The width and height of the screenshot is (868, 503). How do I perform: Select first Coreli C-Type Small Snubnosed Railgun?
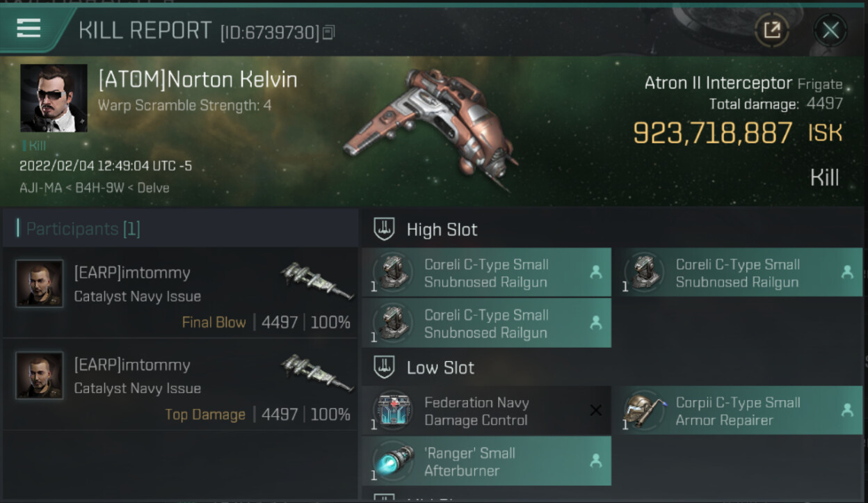487,273
